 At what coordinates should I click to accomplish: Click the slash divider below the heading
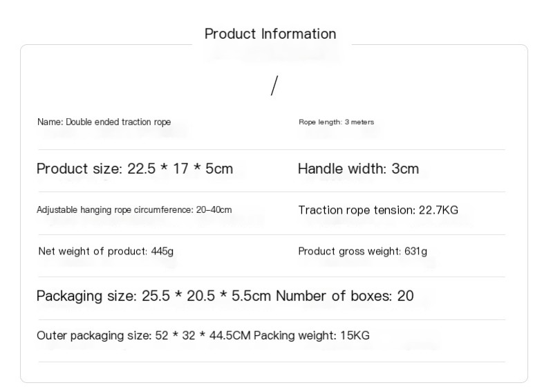click(274, 86)
